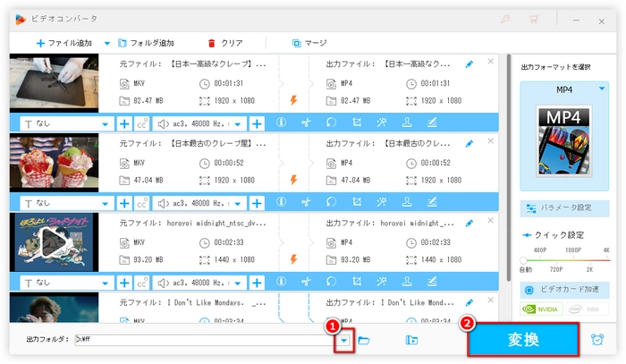This screenshot has width=626, height=364.
Task: Click the 変換 convert button
Action: 523,340
